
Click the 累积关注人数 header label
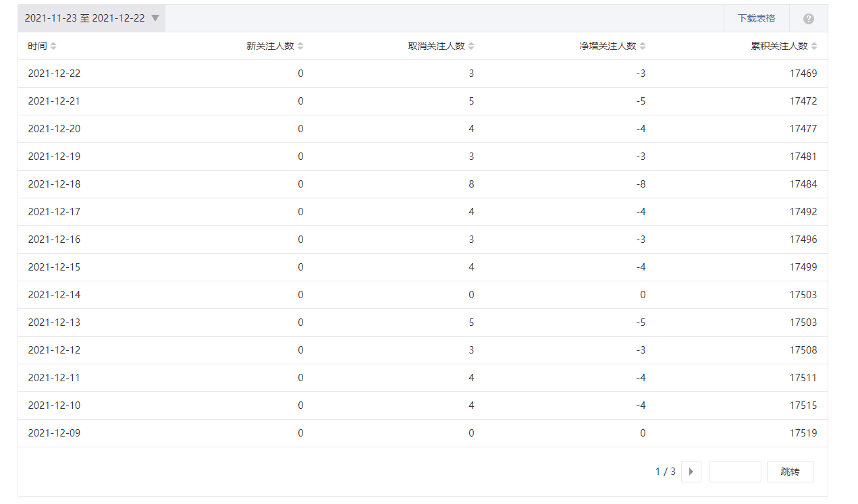(779, 46)
